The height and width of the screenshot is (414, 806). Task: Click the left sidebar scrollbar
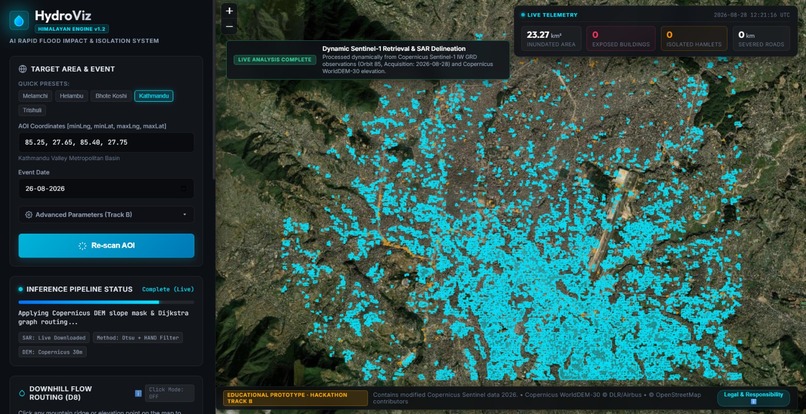click(214, 90)
